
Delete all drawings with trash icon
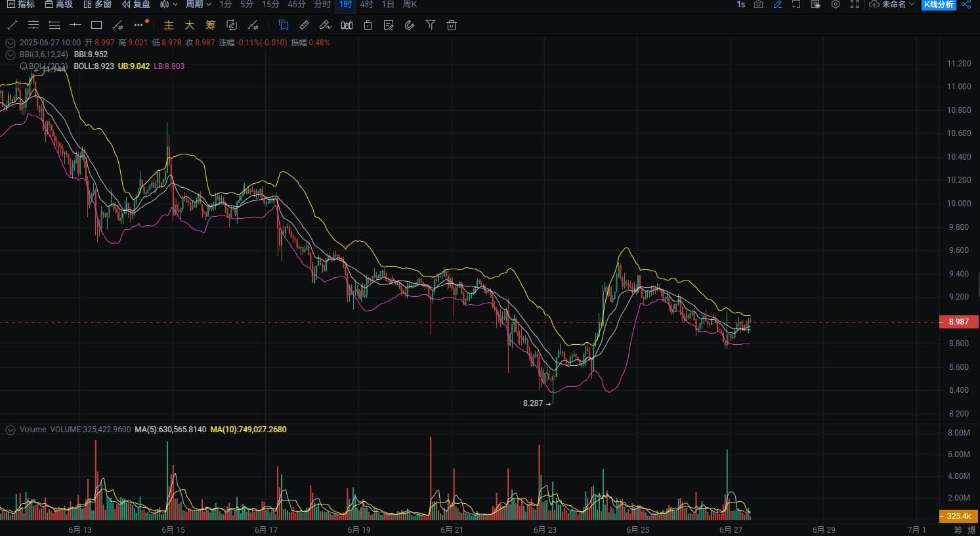point(452,25)
